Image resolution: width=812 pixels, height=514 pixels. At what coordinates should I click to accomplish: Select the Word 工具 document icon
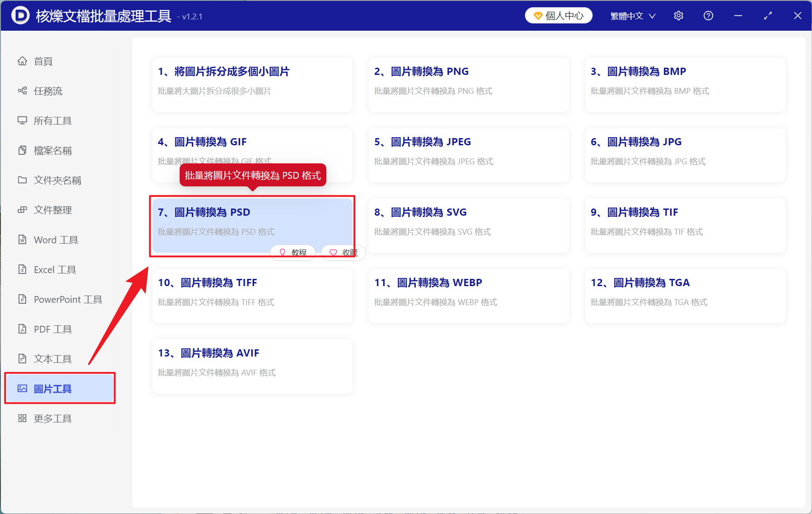[23, 240]
